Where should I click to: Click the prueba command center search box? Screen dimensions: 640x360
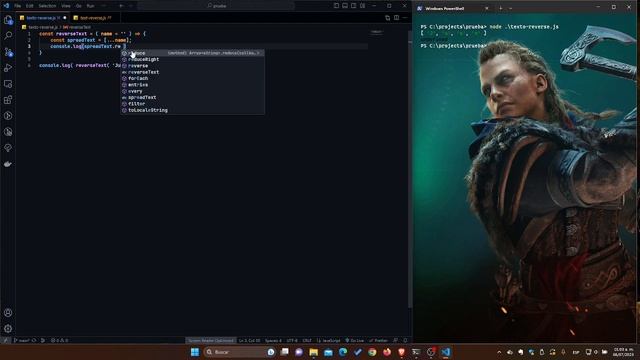[216, 6]
